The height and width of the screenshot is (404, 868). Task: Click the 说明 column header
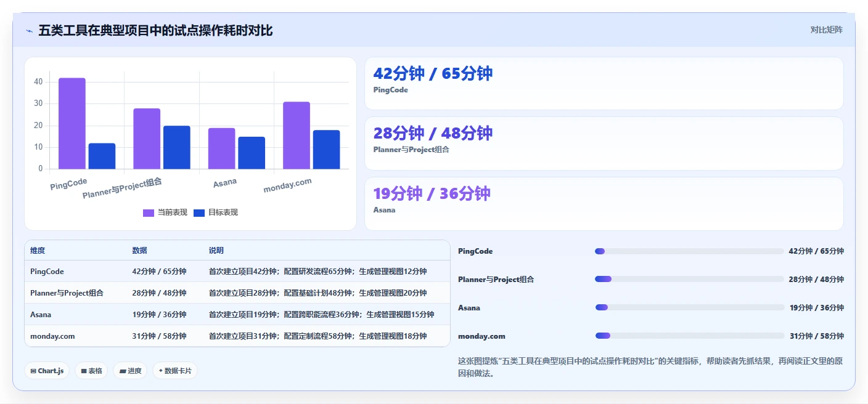tap(216, 251)
